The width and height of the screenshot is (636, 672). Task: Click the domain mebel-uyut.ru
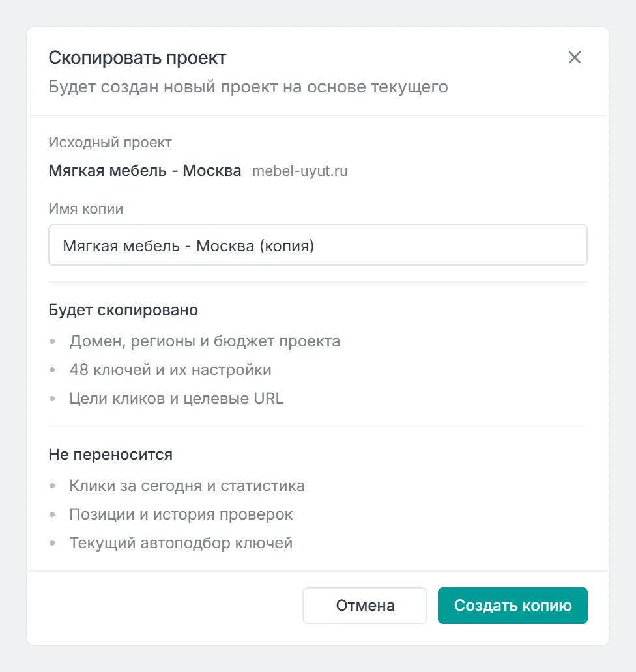tap(300, 171)
